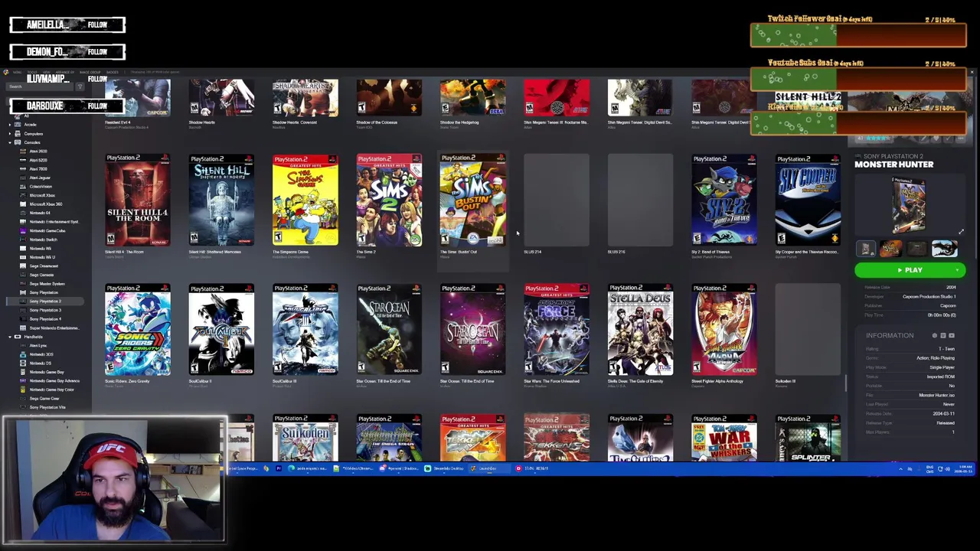Open the middle Information panel icon
Screen dimensions: 980x551
point(942,335)
